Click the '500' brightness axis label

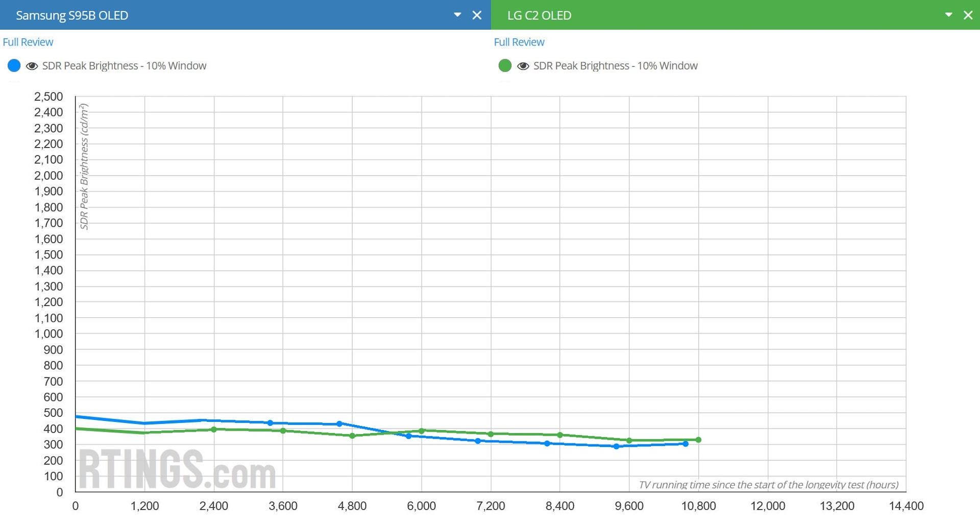[x=53, y=413]
